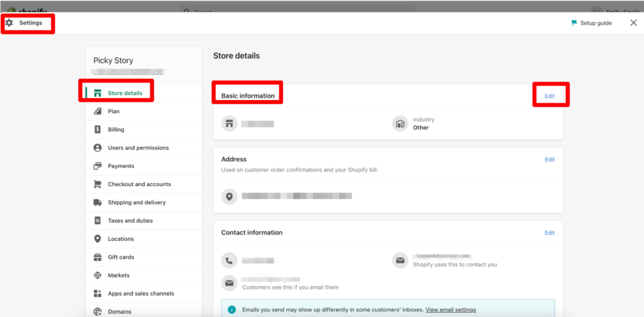644x317 pixels.
Task: Click the Billing dollar icon
Action: click(97, 130)
